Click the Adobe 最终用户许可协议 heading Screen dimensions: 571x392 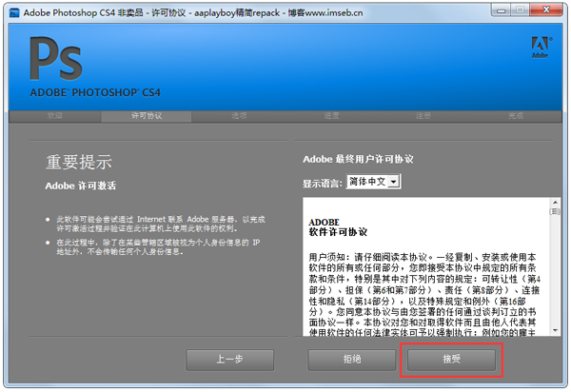click(358, 160)
